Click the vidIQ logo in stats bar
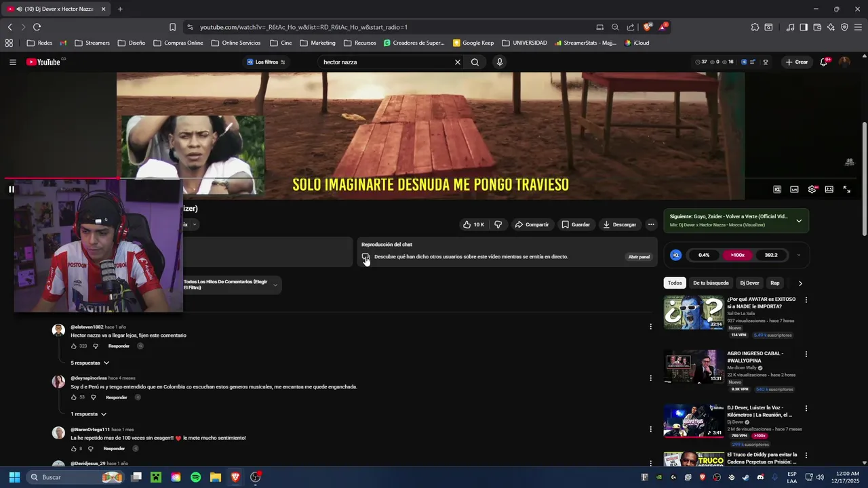This screenshot has width=868, height=488. coord(675,255)
